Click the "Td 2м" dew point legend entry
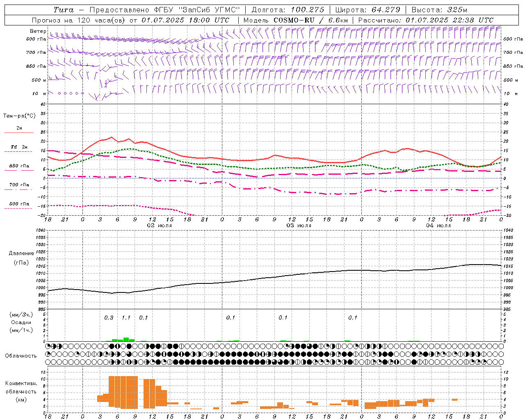This screenshot has width=525, height=420. [19, 147]
